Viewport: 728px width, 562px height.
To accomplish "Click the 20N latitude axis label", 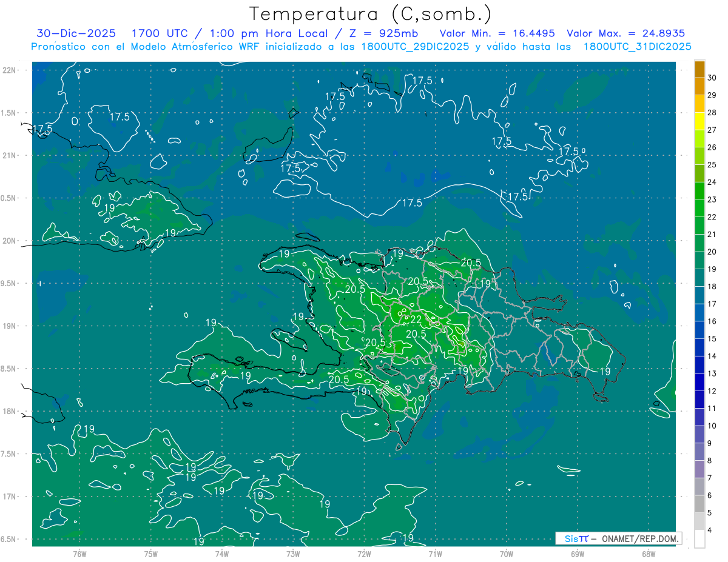I will pyautogui.click(x=9, y=241).
